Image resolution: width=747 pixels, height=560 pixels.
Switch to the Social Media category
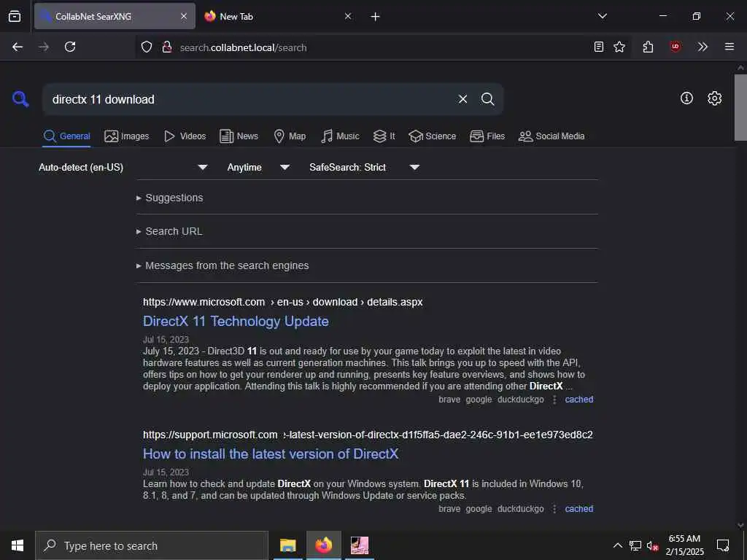click(551, 136)
